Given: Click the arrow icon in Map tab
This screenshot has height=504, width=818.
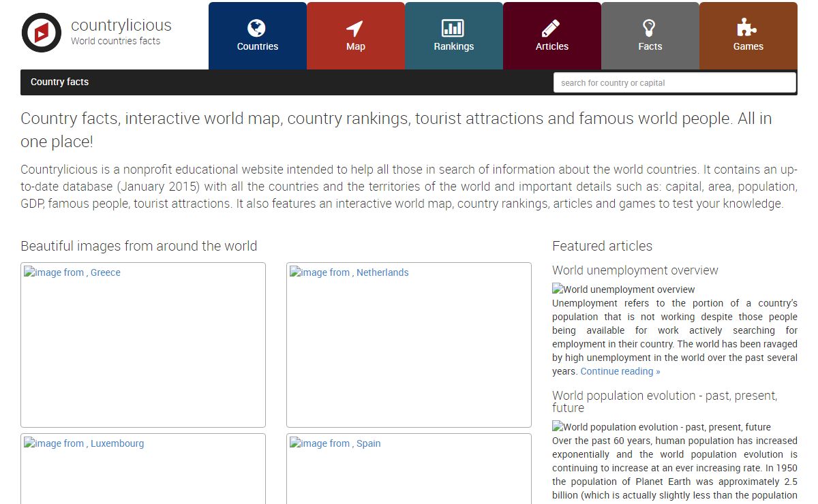Looking at the screenshot, I should 355,28.
